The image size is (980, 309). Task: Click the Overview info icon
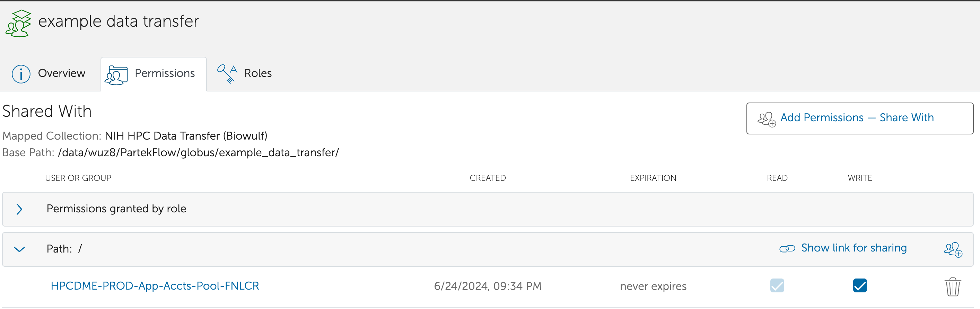pyautogui.click(x=21, y=74)
